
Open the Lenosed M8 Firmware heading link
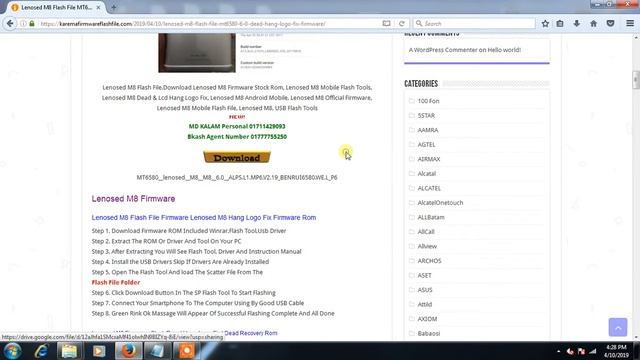click(x=133, y=199)
